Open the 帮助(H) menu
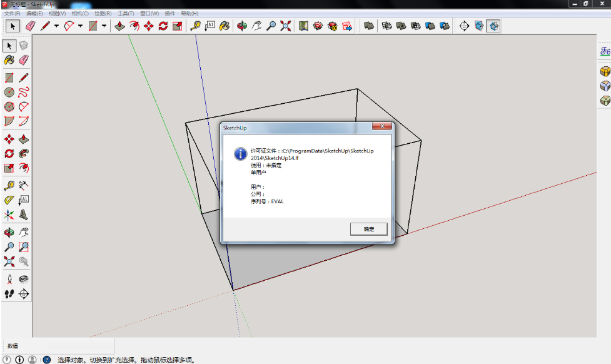 coord(189,13)
